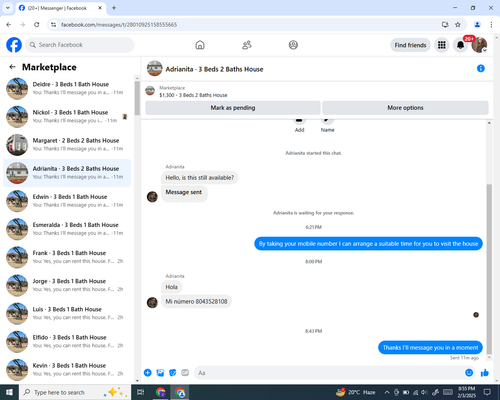Open Task View on taskbar

click(x=141, y=392)
